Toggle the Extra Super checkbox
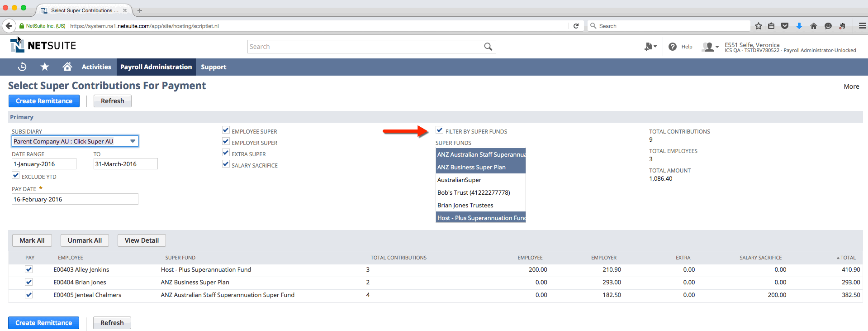 (226, 153)
